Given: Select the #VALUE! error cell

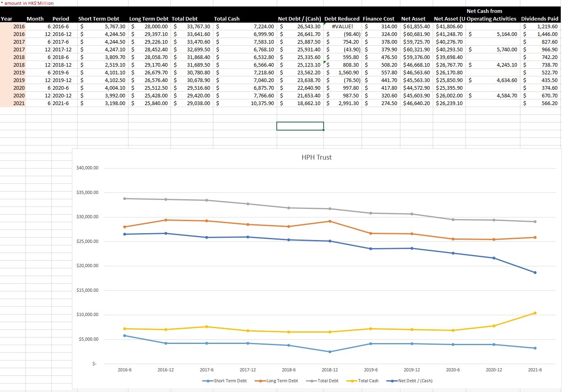Looking at the screenshot, I should pos(343,26).
